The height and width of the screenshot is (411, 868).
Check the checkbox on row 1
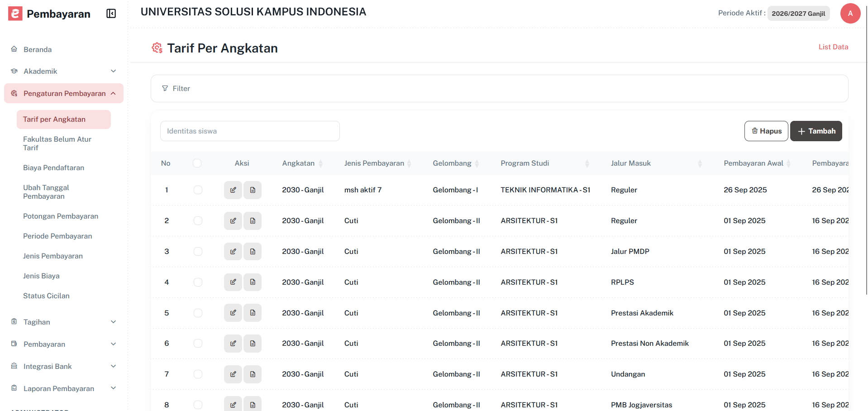[198, 190]
